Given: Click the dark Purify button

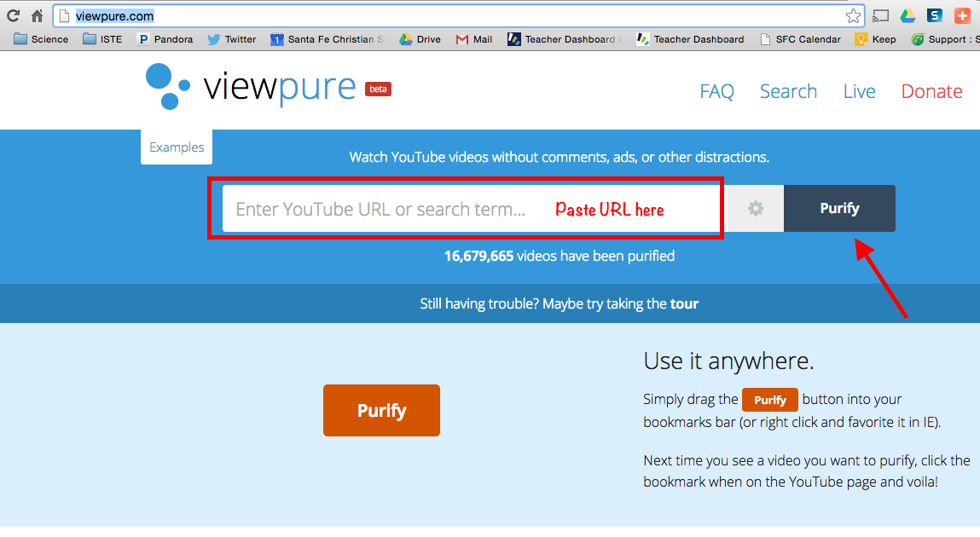Looking at the screenshot, I should [x=839, y=209].
